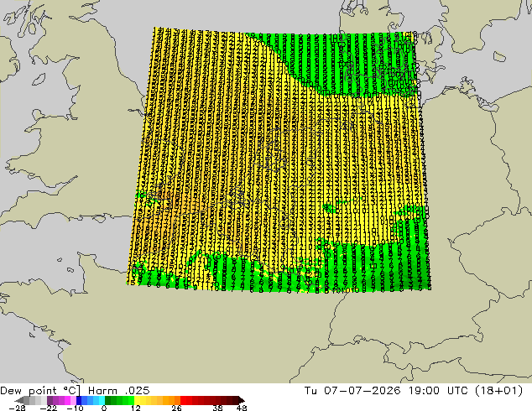Click the magenta legend swatch
The height and width of the screenshot is (411, 532).
[67, 400]
